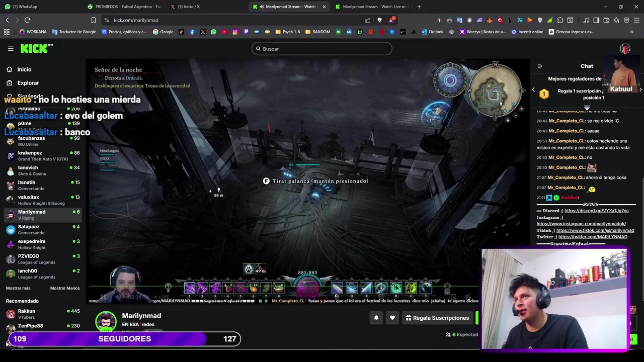The image size is (644, 362).
Task: Open the YouTube bookmark icon
Action: click(x=224, y=32)
